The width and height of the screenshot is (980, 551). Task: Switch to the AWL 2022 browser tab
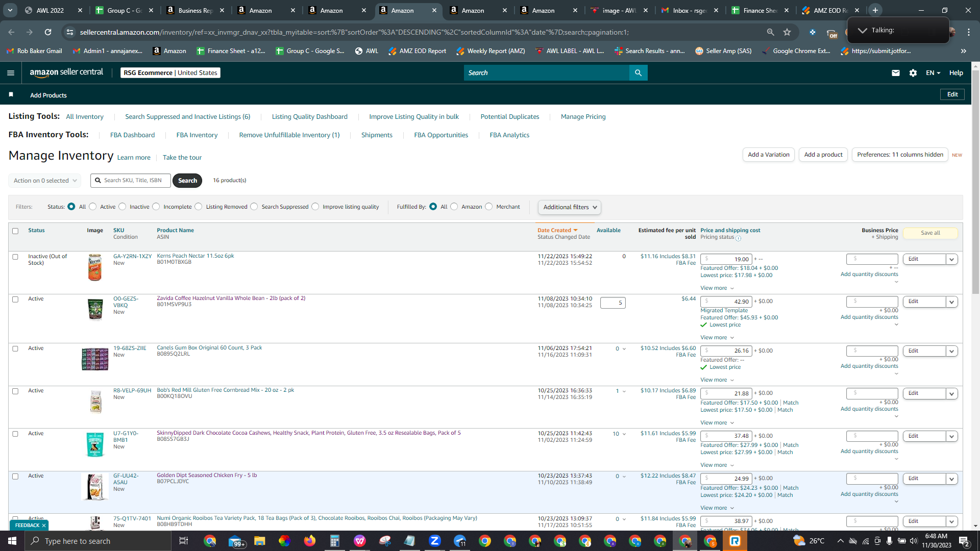pyautogui.click(x=53, y=10)
